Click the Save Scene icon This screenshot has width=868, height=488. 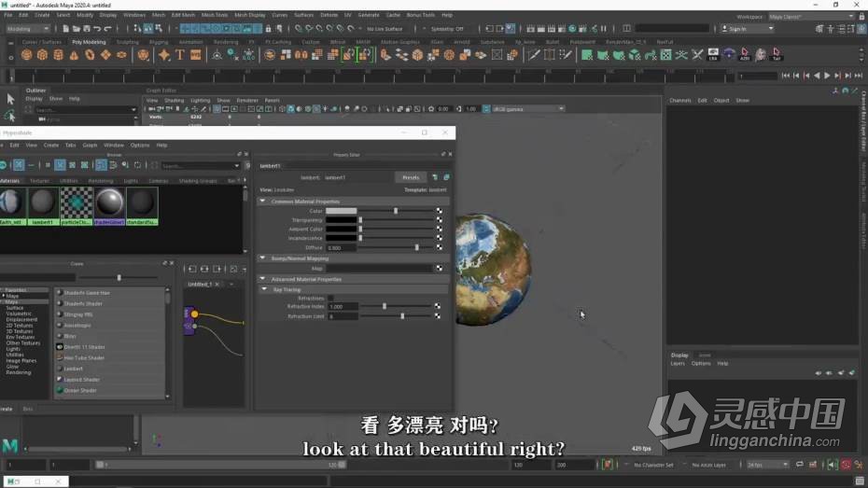point(87,29)
